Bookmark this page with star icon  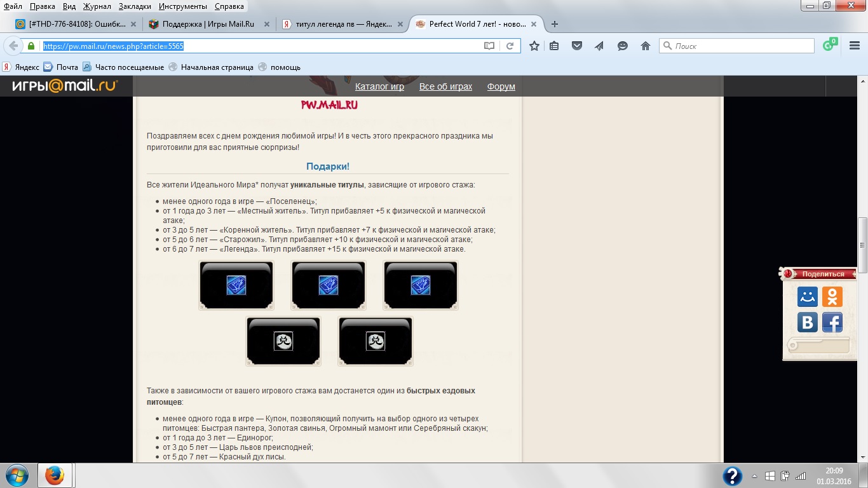pos(534,46)
